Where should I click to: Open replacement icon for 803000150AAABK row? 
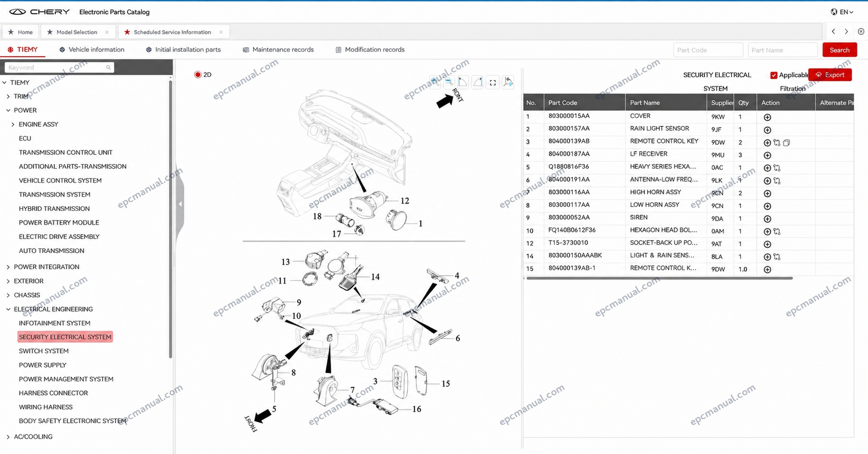777,256
